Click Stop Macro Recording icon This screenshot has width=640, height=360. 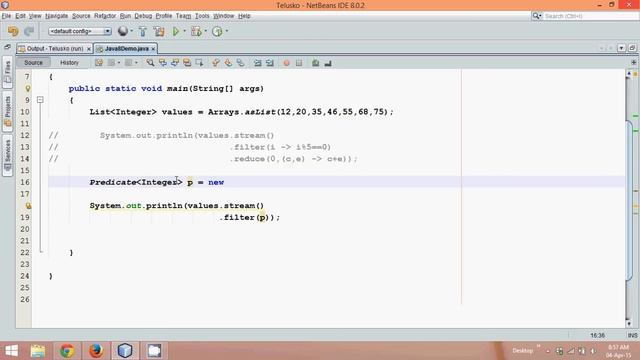(x=299, y=63)
